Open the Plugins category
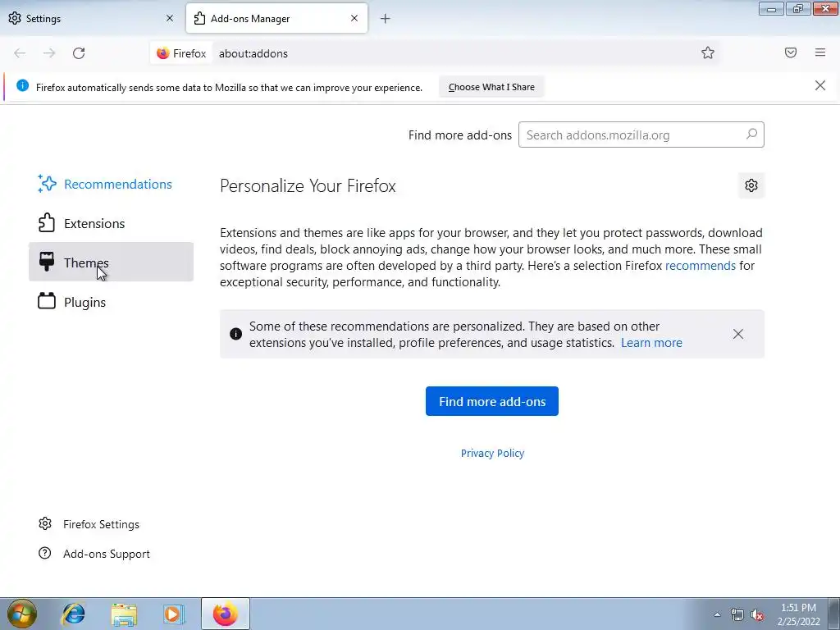840x630 pixels. pyautogui.click(x=111, y=302)
